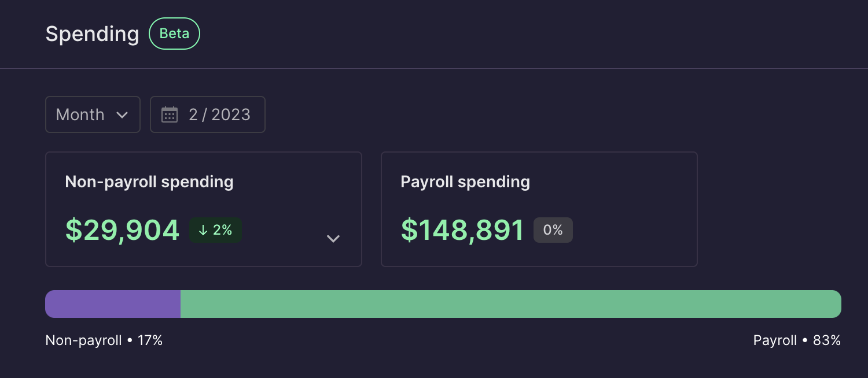Click the $148,891 payroll amount
The height and width of the screenshot is (378, 868).
(462, 230)
